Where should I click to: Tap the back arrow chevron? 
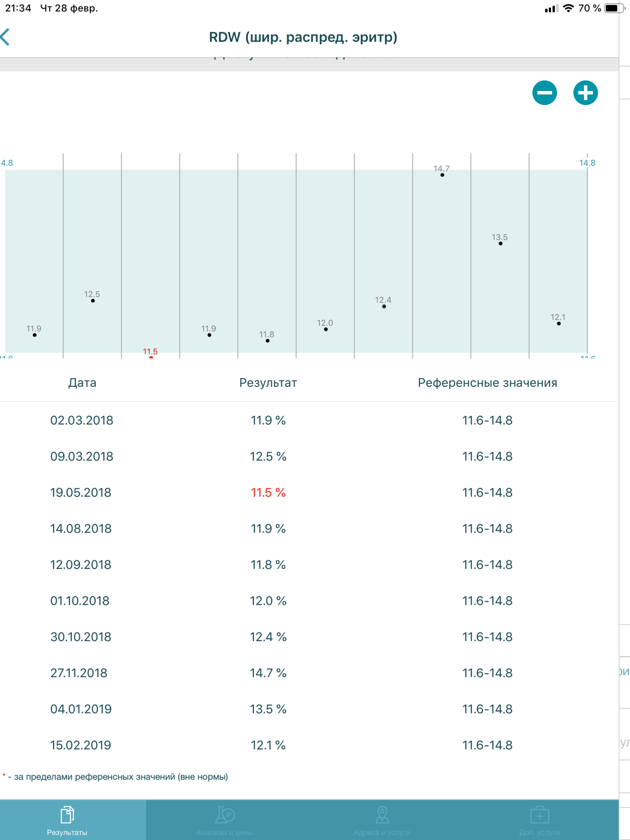pyautogui.click(x=5, y=37)
